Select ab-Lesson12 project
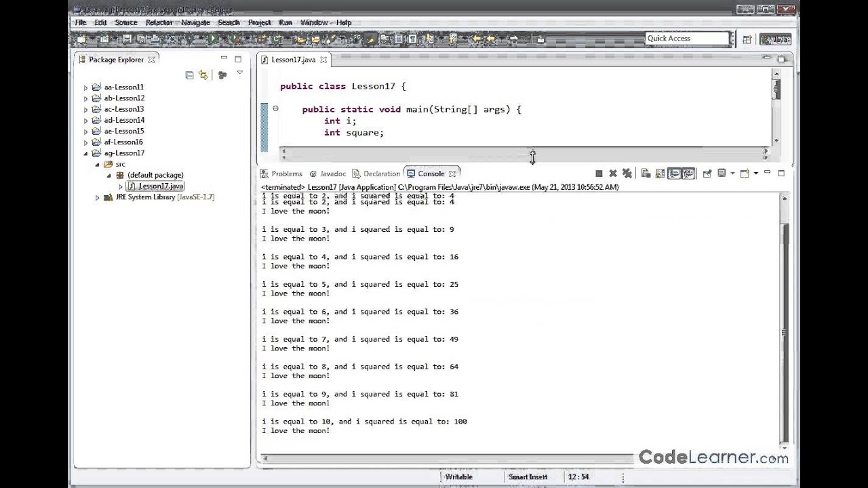The height and width of the screenshot is (488, 868). (x=124, y=98)
